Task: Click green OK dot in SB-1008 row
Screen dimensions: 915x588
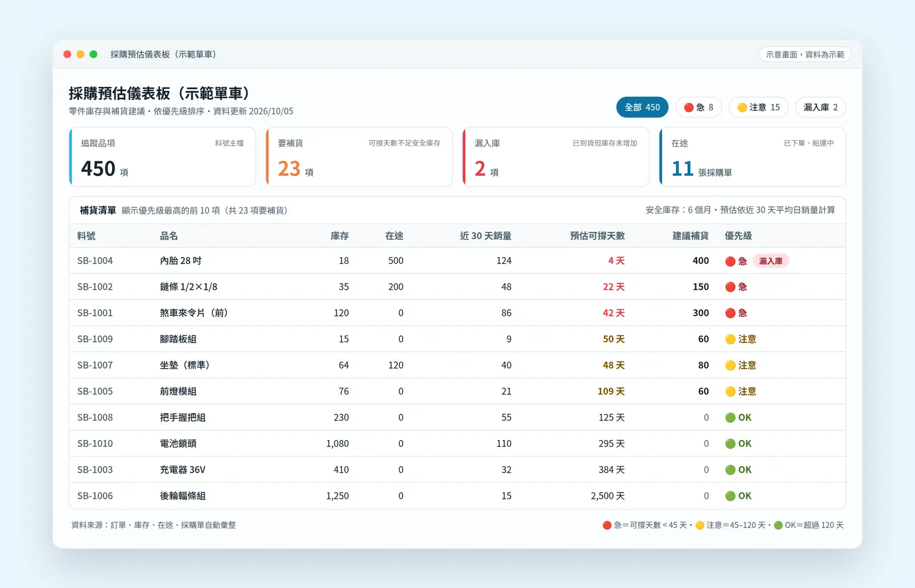Action: (x=730, y=418)
